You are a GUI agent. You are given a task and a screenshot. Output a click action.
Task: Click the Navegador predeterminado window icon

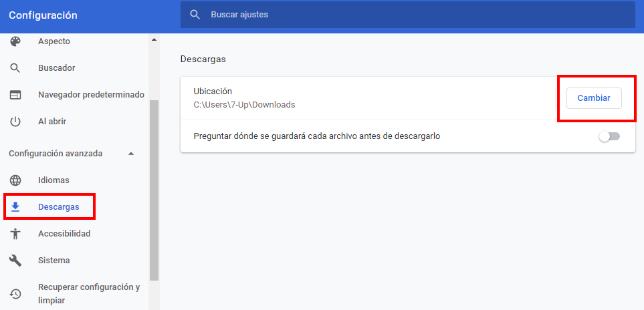click(15, 95)
